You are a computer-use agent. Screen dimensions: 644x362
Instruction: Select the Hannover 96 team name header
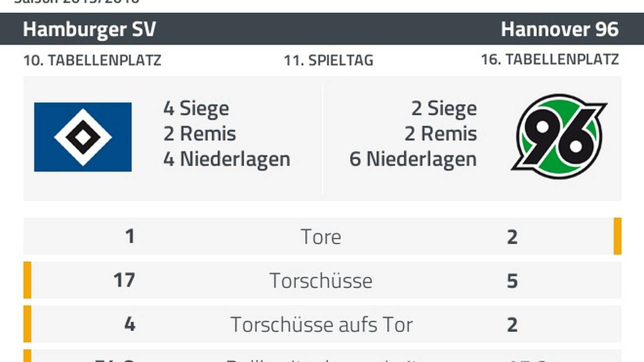(x=560, y=29)
